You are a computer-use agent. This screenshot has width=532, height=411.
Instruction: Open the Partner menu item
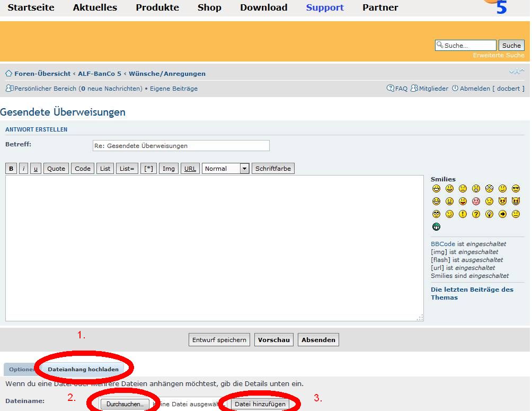pos(380,7)
